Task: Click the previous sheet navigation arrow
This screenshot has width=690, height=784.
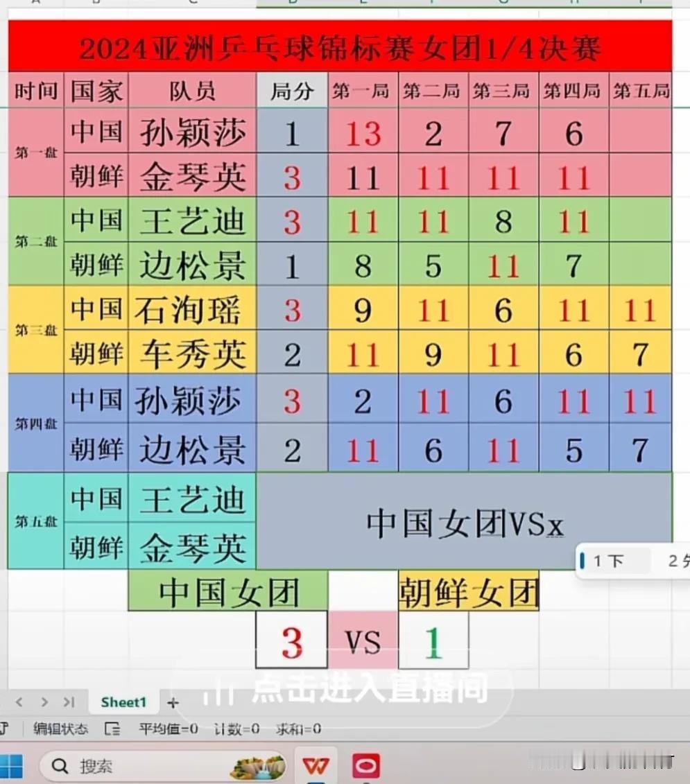Action: click(19, 702)
